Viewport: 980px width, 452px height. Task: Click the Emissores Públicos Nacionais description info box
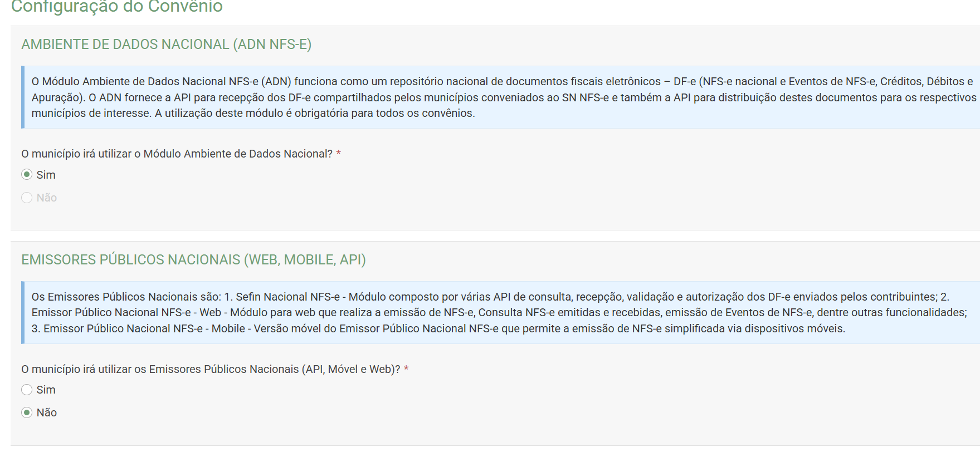pyautogui.click(x=501, y=313)
